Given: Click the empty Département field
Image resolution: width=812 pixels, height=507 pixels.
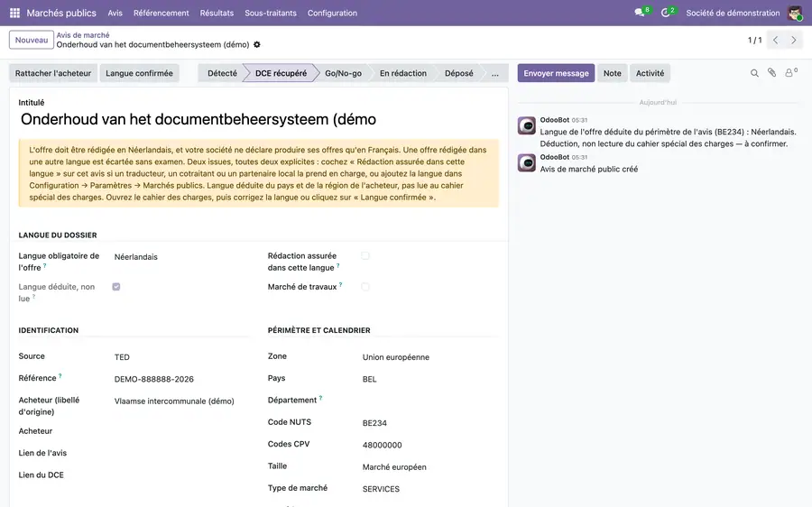Looking at the screenshot, I should (429, 401).
